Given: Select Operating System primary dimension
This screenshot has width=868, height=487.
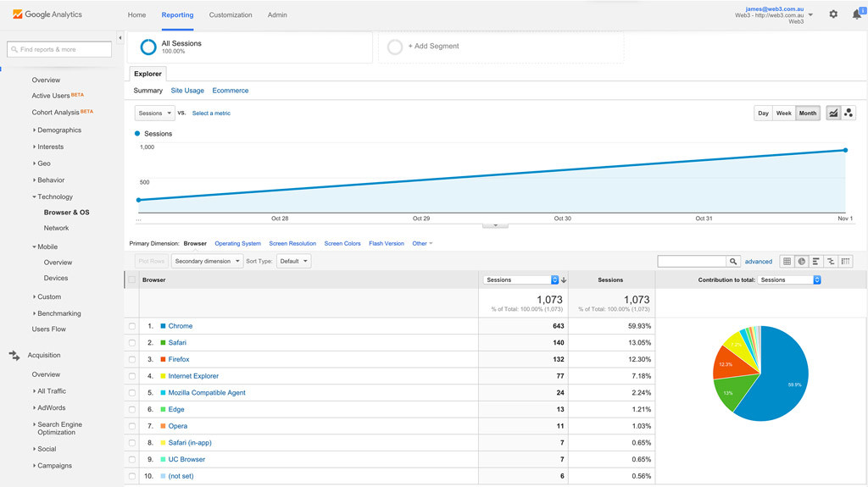Looking at the screenshot, I should (237, 244).
